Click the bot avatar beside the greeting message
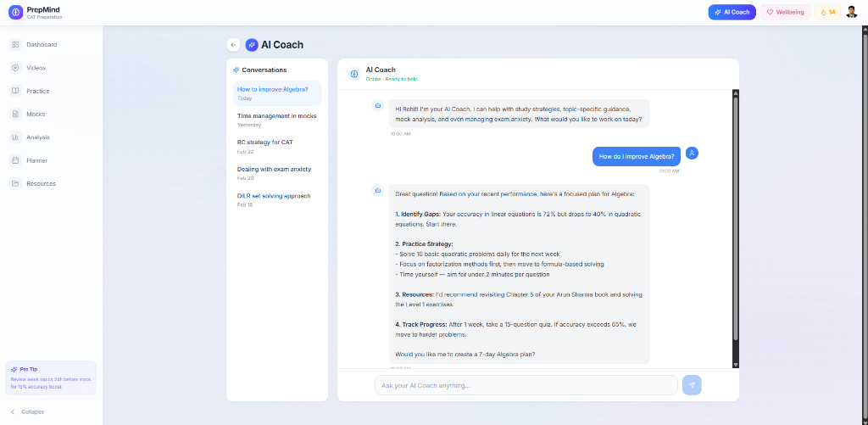 click(x=378, y=105)
